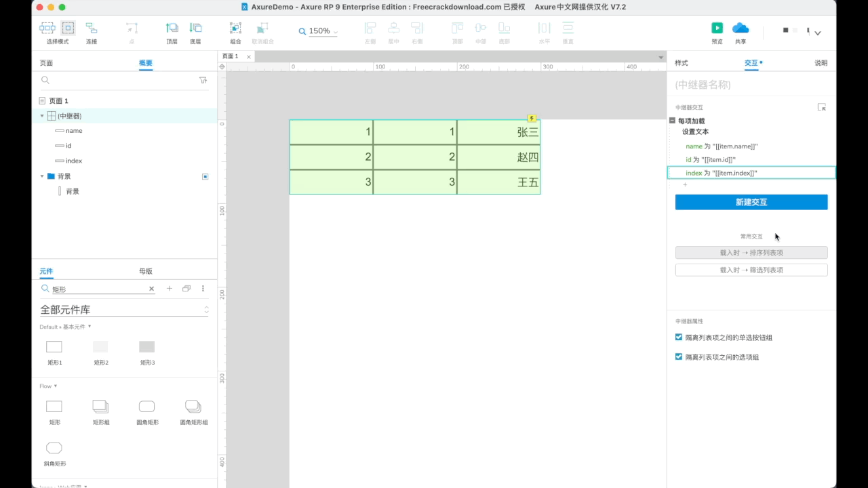Activate the 连接 connector tool
Screen dimensions: 868x488
(91, 28)
